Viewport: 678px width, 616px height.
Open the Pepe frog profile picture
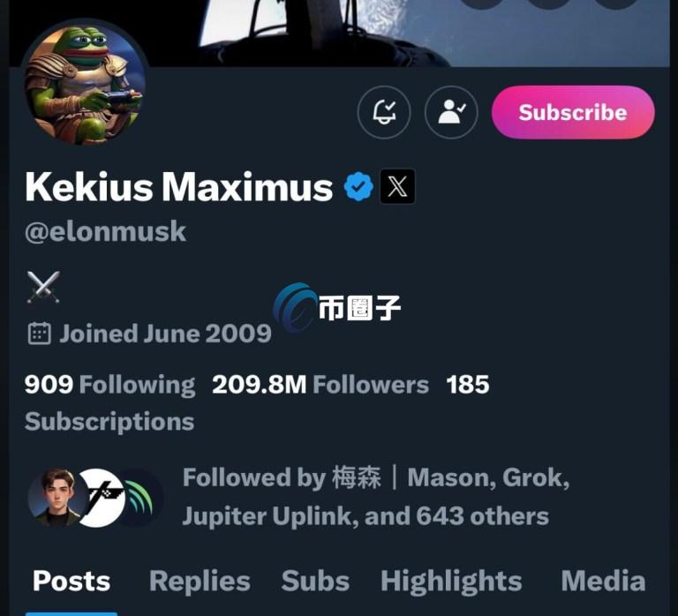(85, 85)
